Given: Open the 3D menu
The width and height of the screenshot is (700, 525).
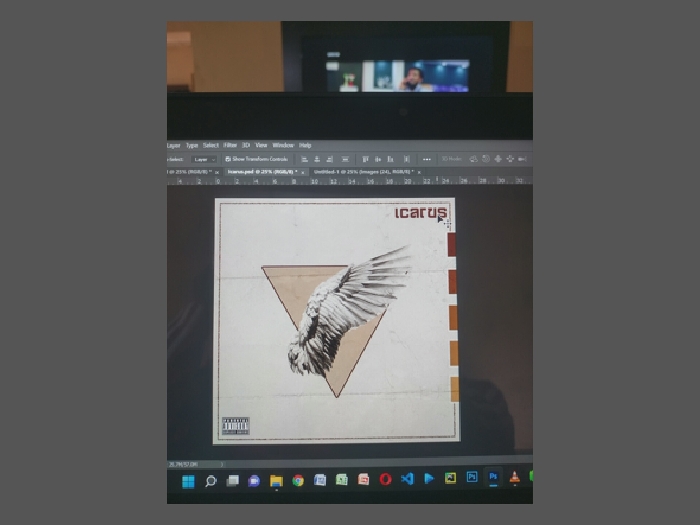Looking at the screenshot, I should coord(246,146).
